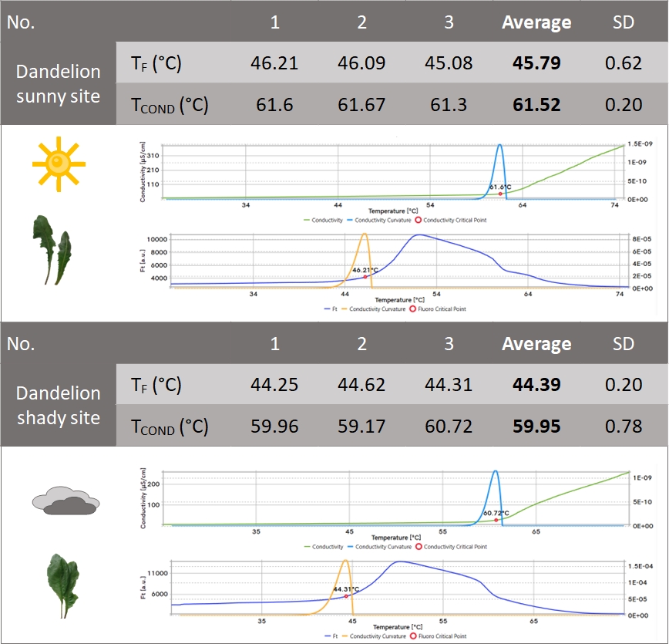
Task: Select the Dandelion sunny site row label
Action: tap(59, 83)
